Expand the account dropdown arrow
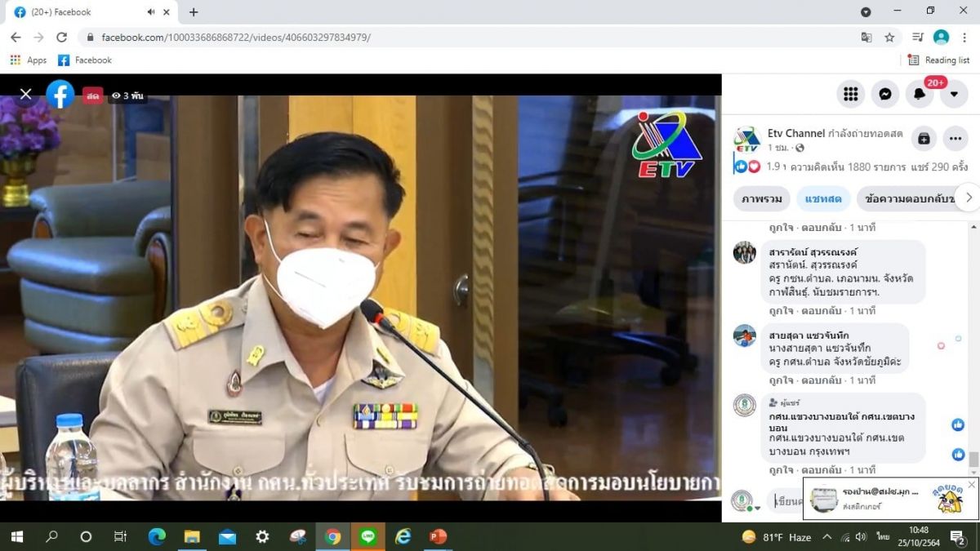The width and height of the screenshot is (980, 551). point(954,94)
